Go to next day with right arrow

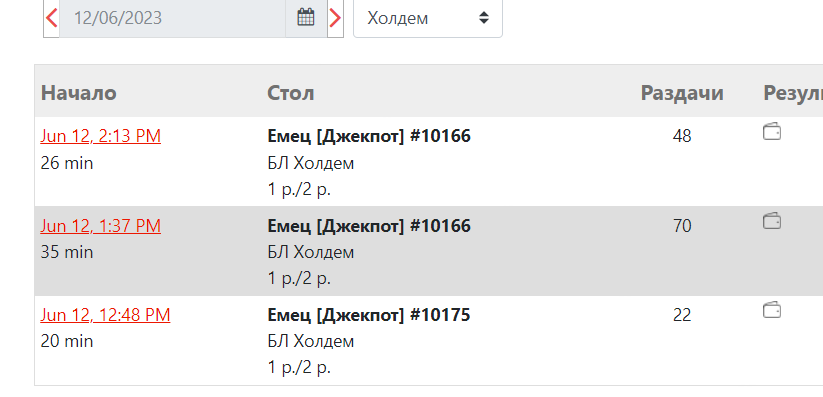[x=335, y=18]
